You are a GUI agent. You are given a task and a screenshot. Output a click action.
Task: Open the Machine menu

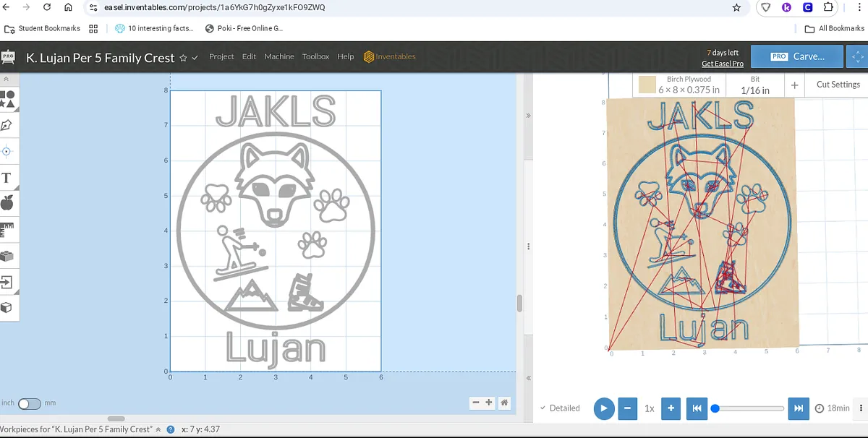click(278, 56)
